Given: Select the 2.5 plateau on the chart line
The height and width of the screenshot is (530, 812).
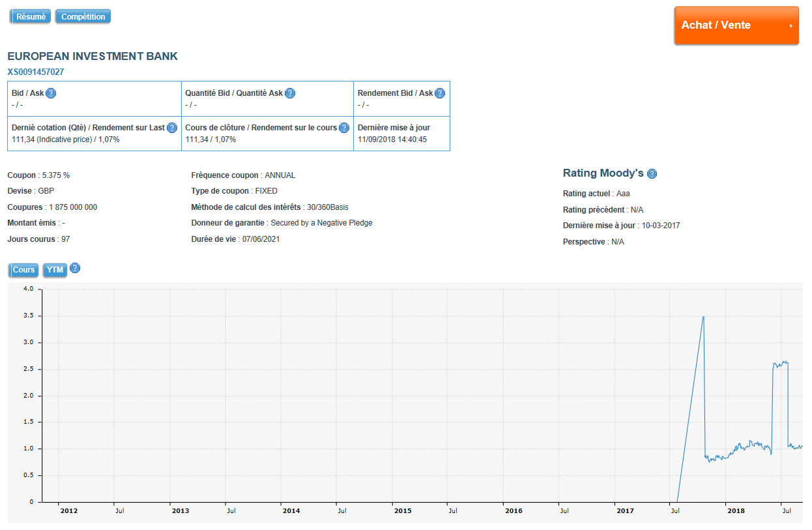Looking at the screenshot, I should point(780,364).
